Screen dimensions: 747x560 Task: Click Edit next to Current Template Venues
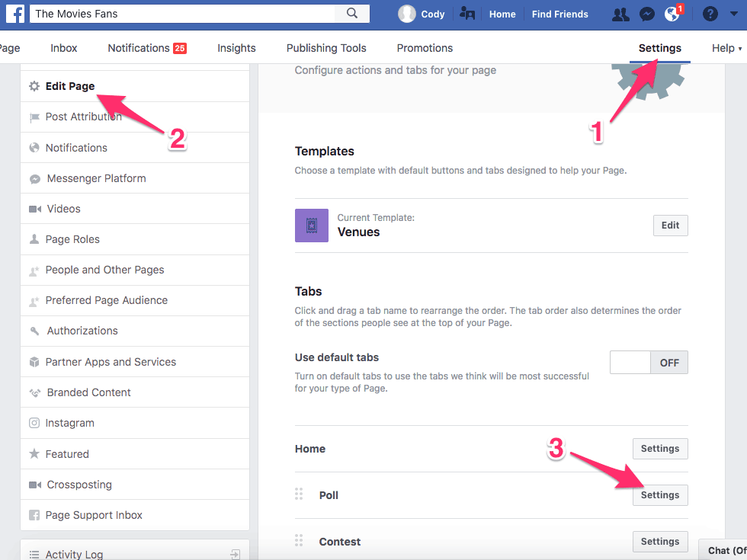[669, 225]
